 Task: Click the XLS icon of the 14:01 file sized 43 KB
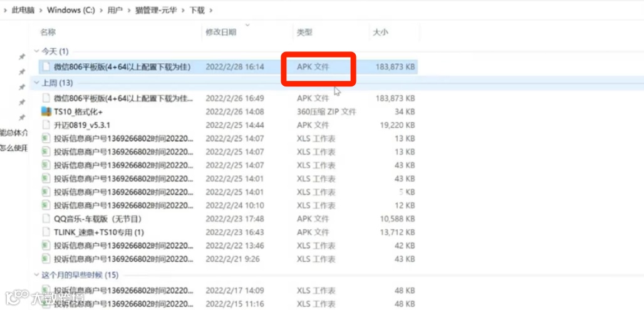tap(46, 178)
